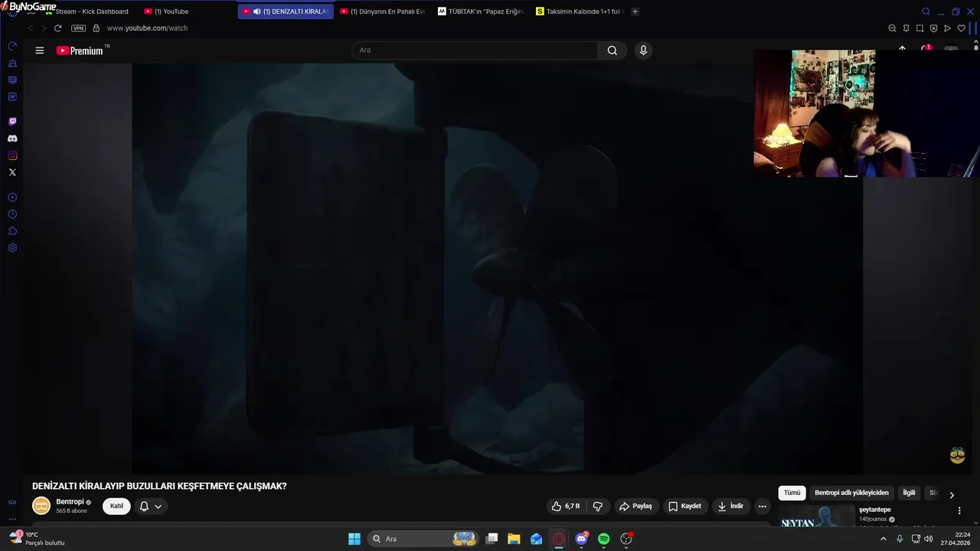
Task: Search open tabs with the top-right magnifier
Action: point(926,11)
